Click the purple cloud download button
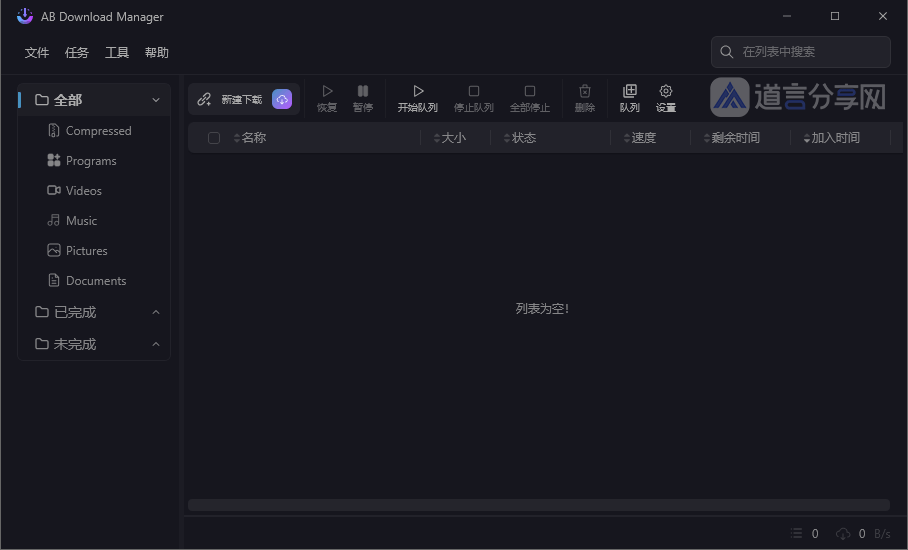 pyautogui.click(x=282, y=99)
